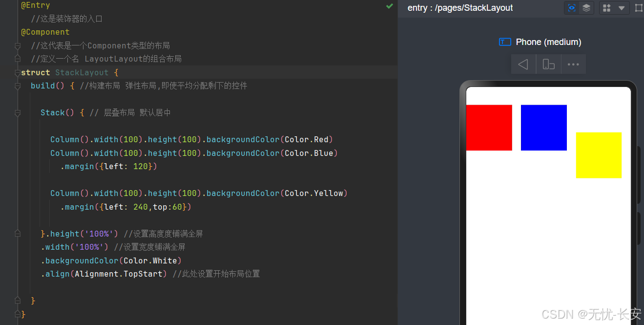Click the @Entry decorator in code
Image resolution: width=644 pixels, height=325 pixels.
tap(36, 5)
